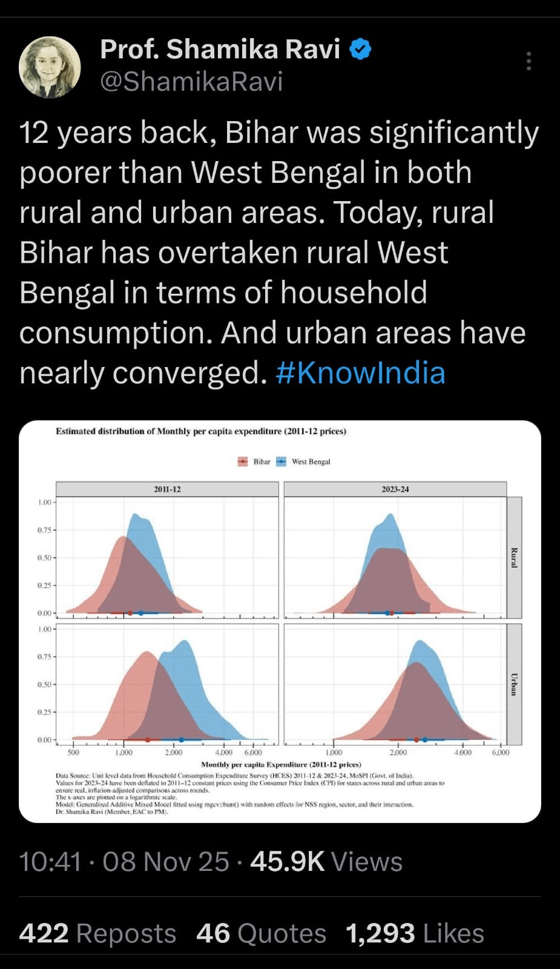Show the 1,293 Likes list
Viewport: 560px width, 969px height.
[x=415, y=933]
